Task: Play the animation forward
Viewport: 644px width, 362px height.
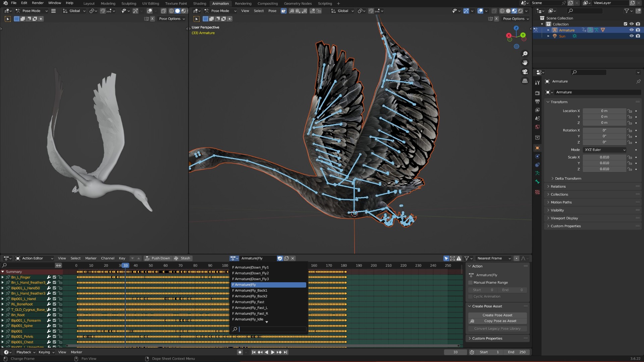Action: (x=272, y=352)
